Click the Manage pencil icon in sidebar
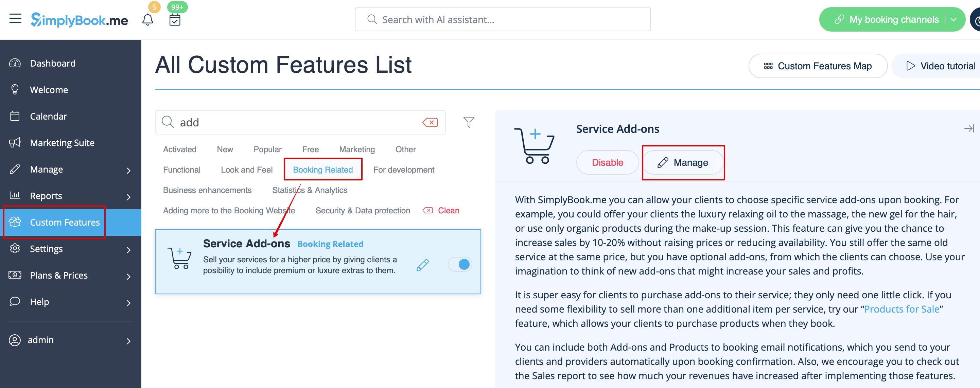 (x=15, y=169)
